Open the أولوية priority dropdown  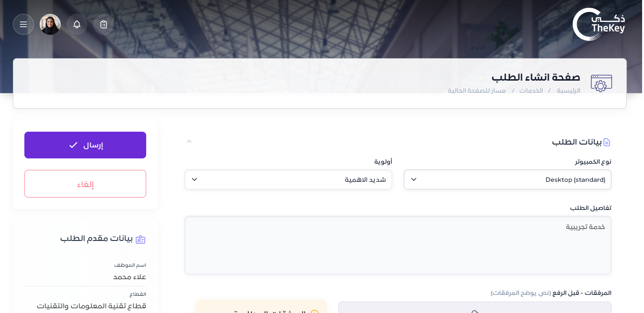click(288, 179)
